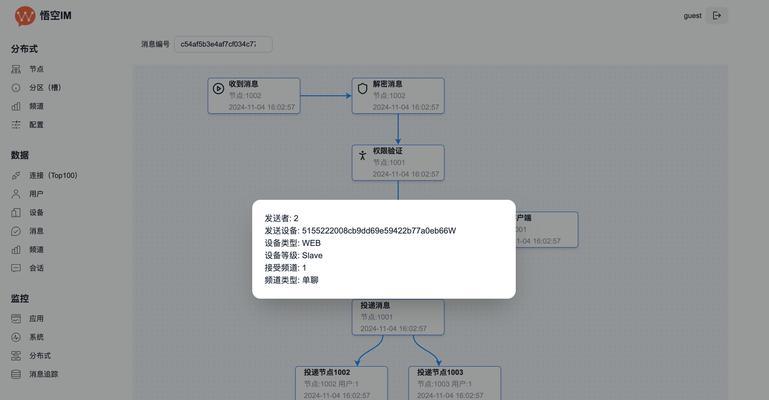The image size is (769, 400).
Task: Click the 设备等级: Slave line
Action: coord(293,255)
